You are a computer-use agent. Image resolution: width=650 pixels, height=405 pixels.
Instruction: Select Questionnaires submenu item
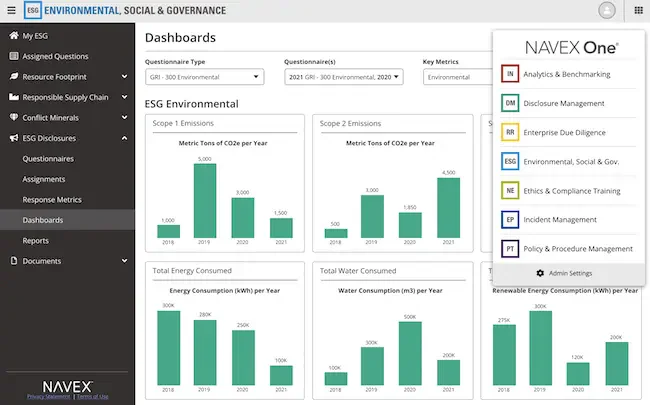pyautogui.click(x=48, y=159)
